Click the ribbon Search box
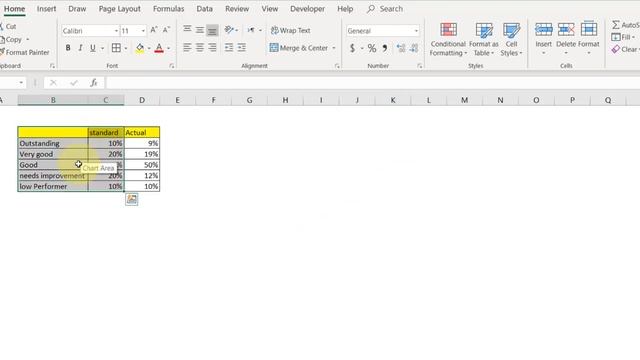Screen dimensions: 640x360 click(x=385, y=9)
